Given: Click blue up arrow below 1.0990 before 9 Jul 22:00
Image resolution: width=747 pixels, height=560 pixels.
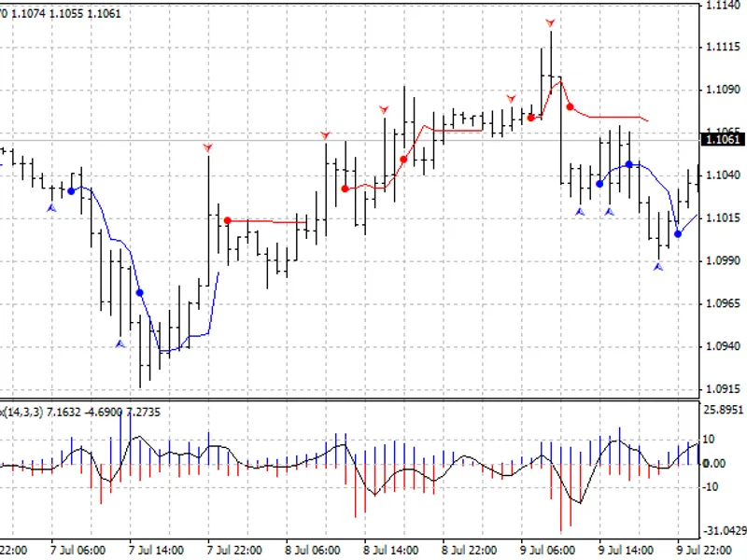Looking at the screenshot, I should pyautogui.click(x=658, y=267).
